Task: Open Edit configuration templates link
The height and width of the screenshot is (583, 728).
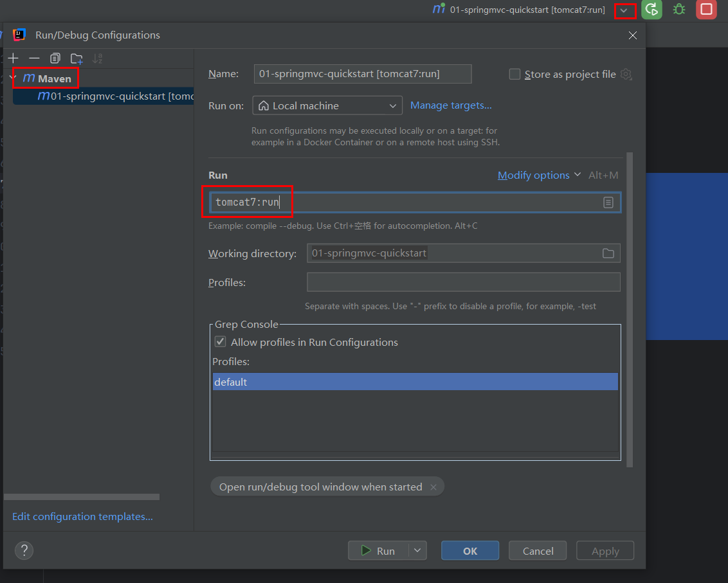Action: [83, 517]
